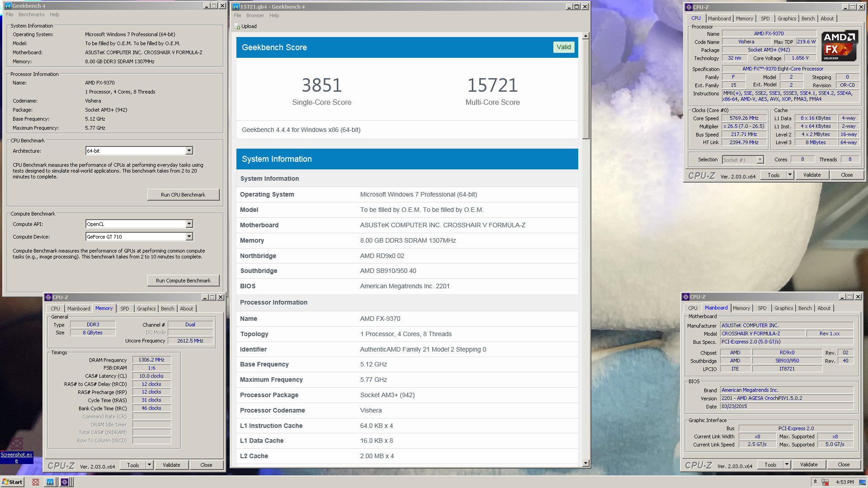Click Tools button in CPU-Z Mainboard window

770,465
